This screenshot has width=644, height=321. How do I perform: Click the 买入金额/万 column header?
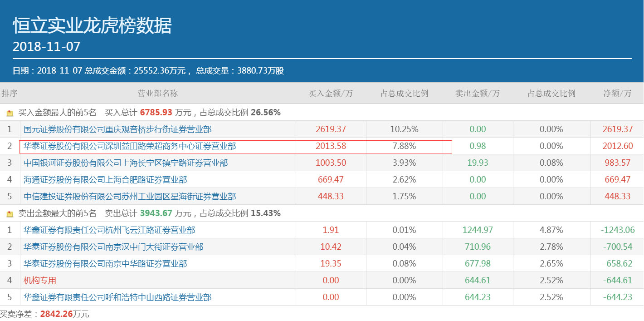[331, 94]
